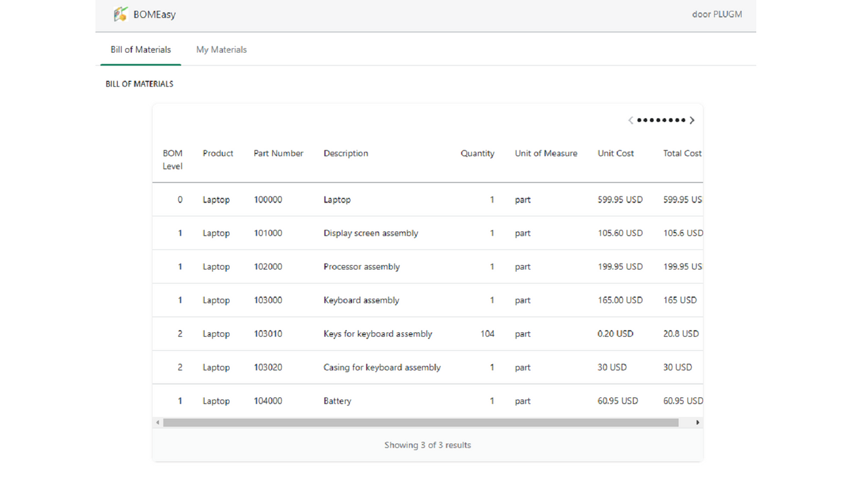Go to next page with right chevron
This screenshot has height=488, width=868.
pos(692,120)
